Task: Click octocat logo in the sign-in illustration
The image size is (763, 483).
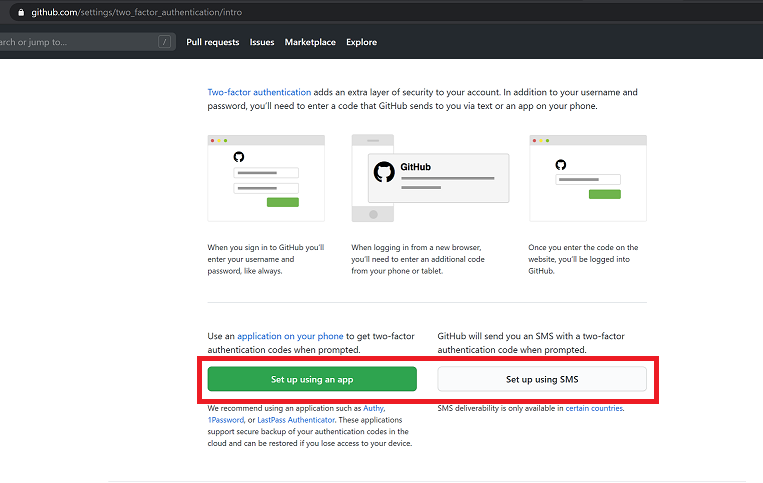Action: pyautogui.click(x=238, y=157)
